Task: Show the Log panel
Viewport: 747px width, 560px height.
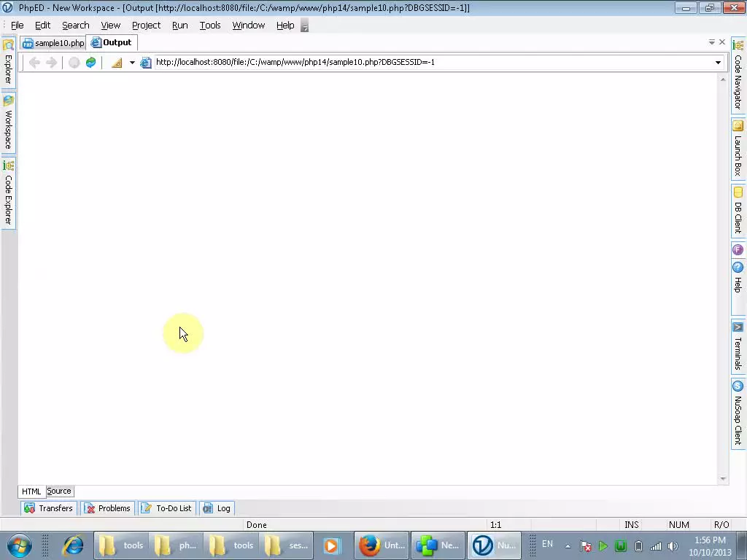Action: point(217,507)
